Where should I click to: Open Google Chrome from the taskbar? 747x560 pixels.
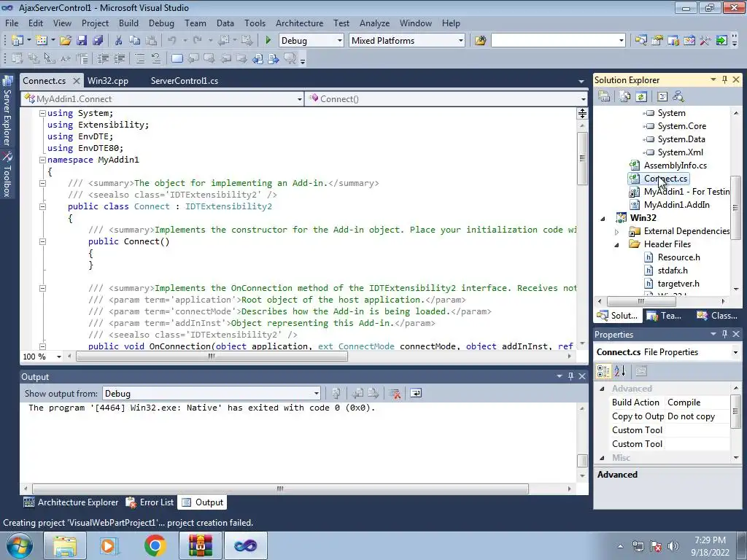click(155, 545)
